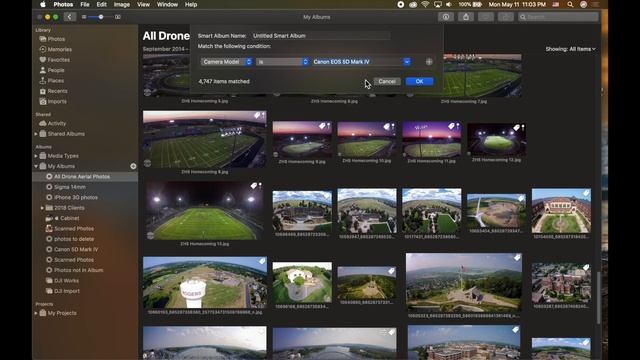This screenshot has height=360, width=640.
Task: Open Spotlight search icon
Action: pos(570,4)
